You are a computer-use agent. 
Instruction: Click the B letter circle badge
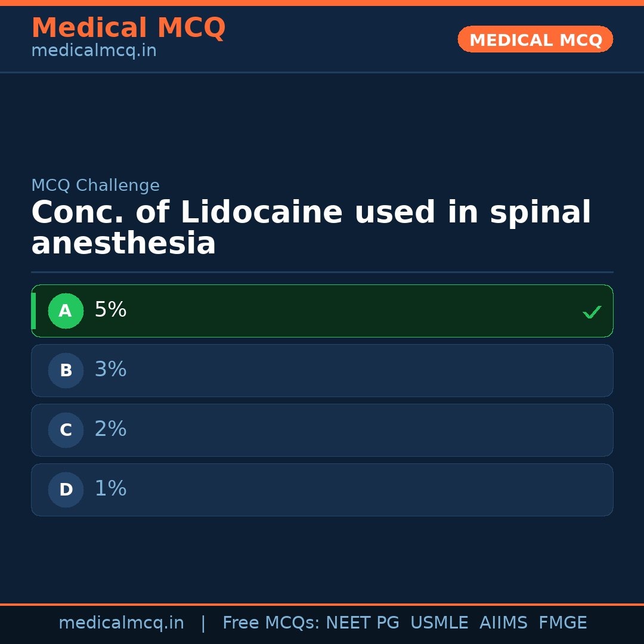[x=66, y=370]
